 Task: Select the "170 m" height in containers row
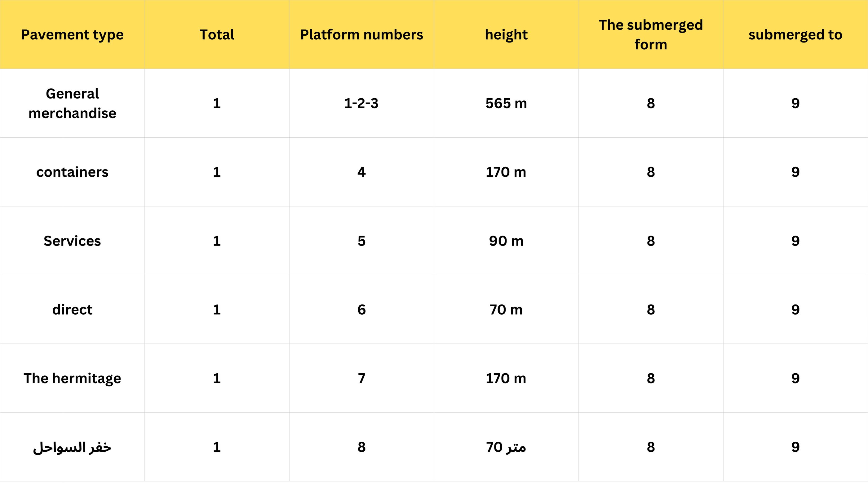tap(506, 172)
